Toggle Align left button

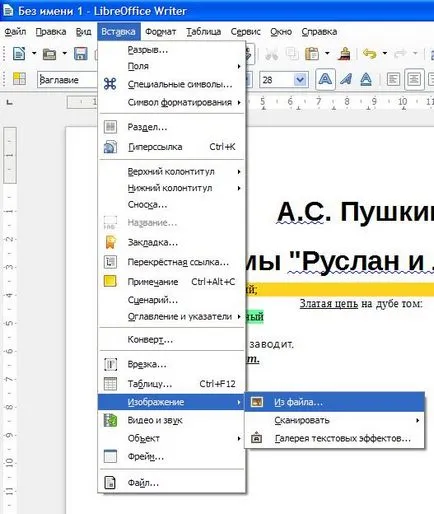(393, 80)
